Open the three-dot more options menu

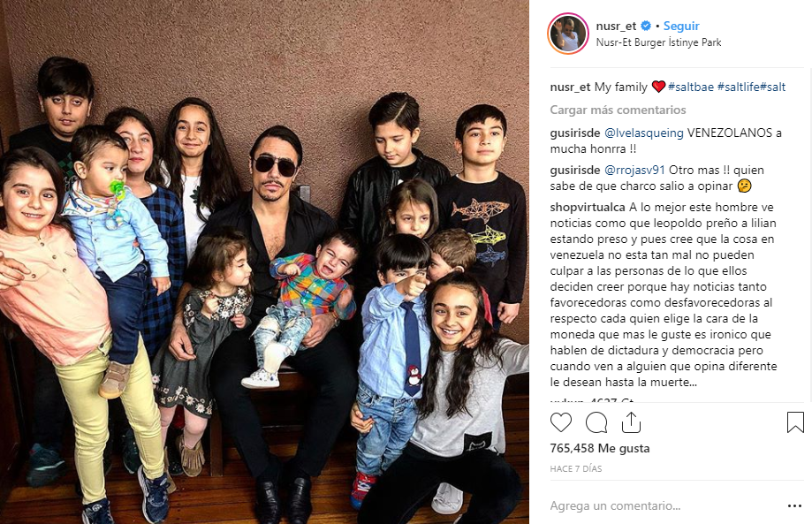click(795, 505)
